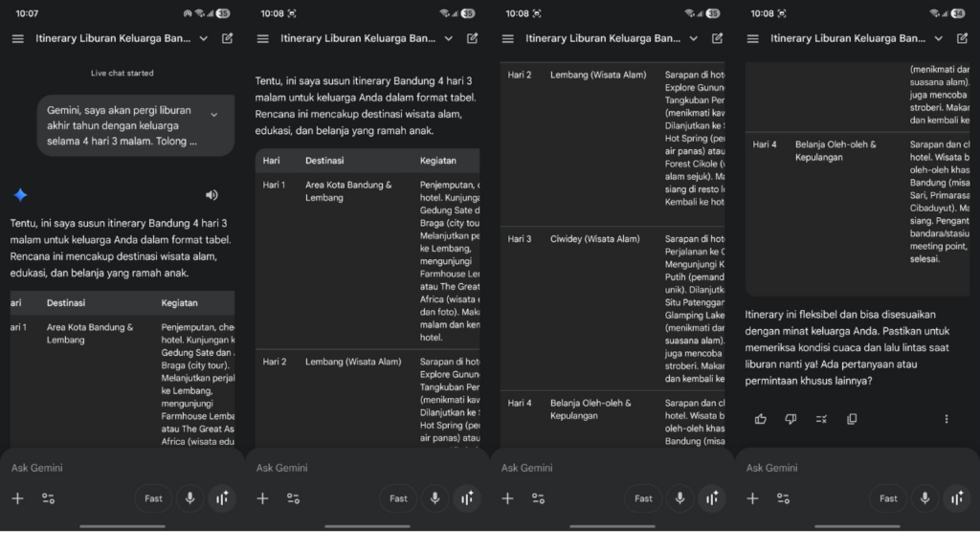Image resolution: width=980 pixels, height=551 pixels.
Task: Tap the thumbs down icon on response
Action: (791, 419)
